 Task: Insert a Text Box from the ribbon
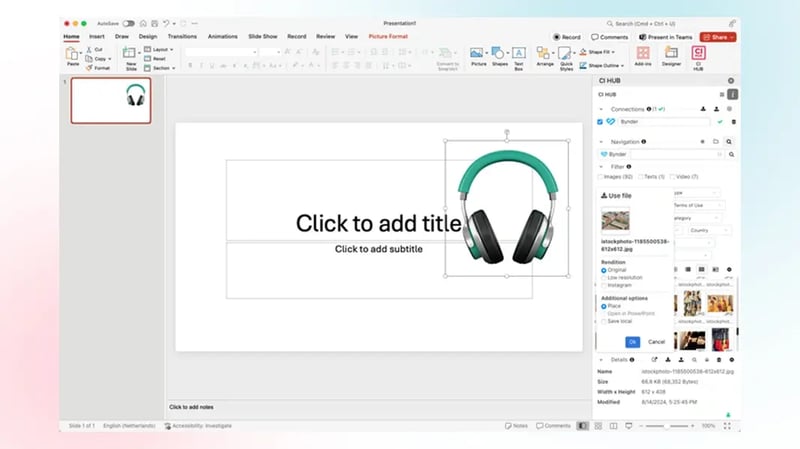[x=519, y=58]
